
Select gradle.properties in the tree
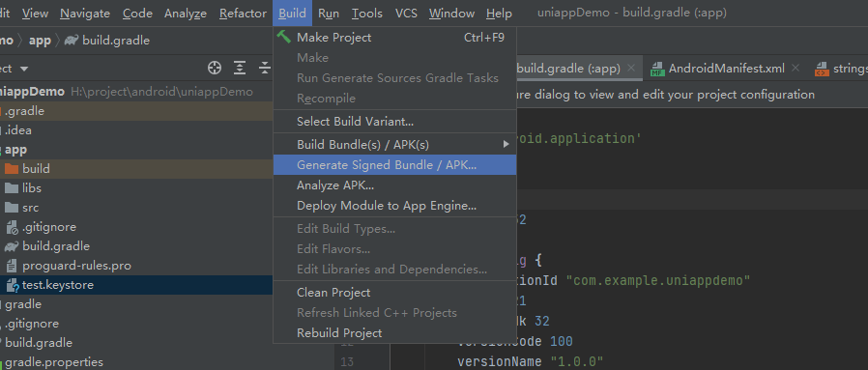pyautogui.click(x=136, y=361)
